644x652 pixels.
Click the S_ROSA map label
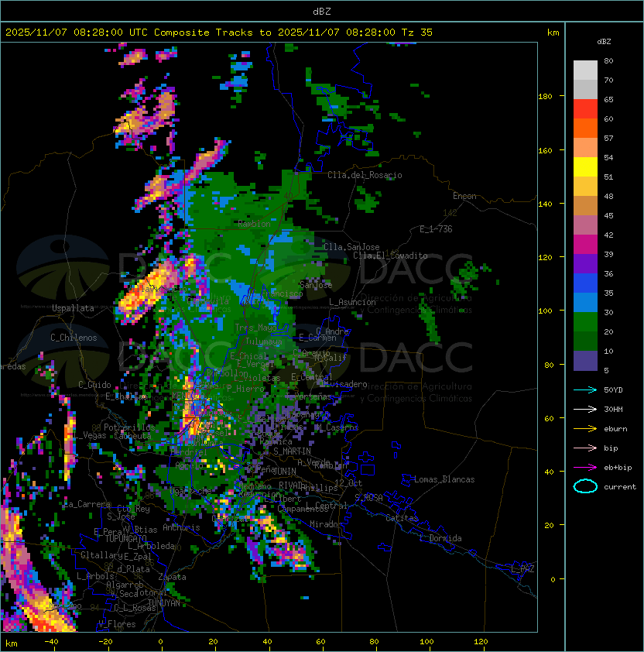[368, 497]
